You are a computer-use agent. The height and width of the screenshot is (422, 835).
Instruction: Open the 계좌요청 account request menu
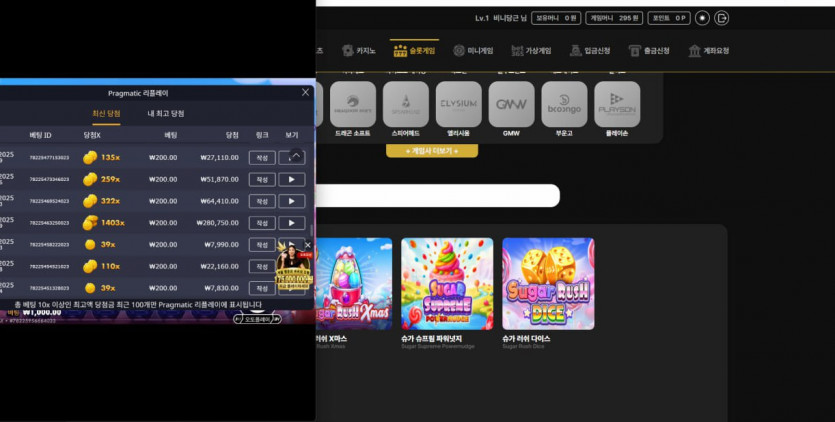(x=708, y=51)
